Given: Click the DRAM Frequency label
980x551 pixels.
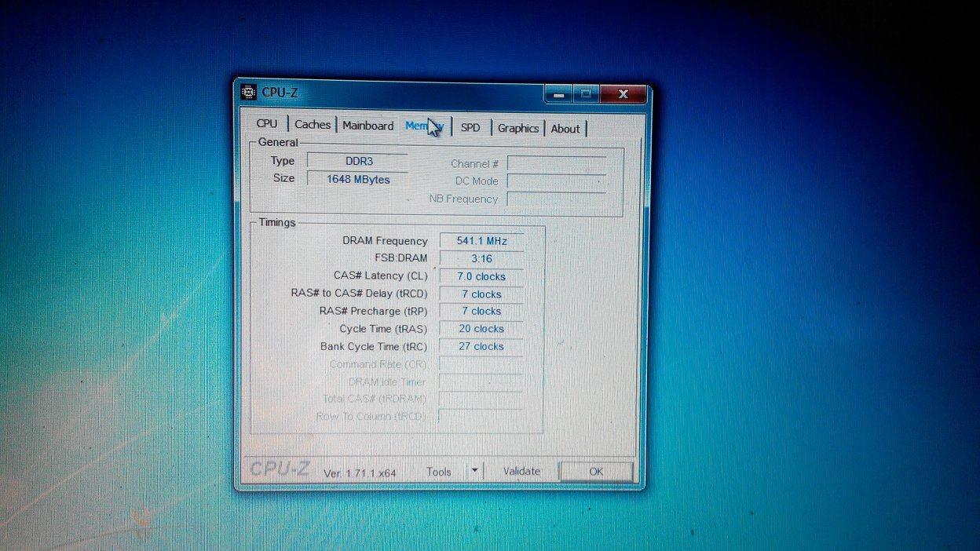Looking at the screenshot, I should coord(385,241).
